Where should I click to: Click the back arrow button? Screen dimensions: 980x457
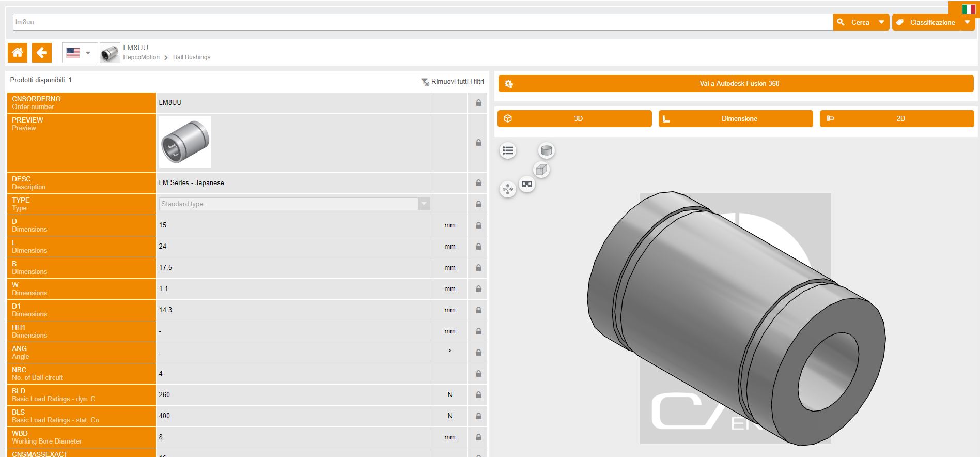tap(42, 52)
